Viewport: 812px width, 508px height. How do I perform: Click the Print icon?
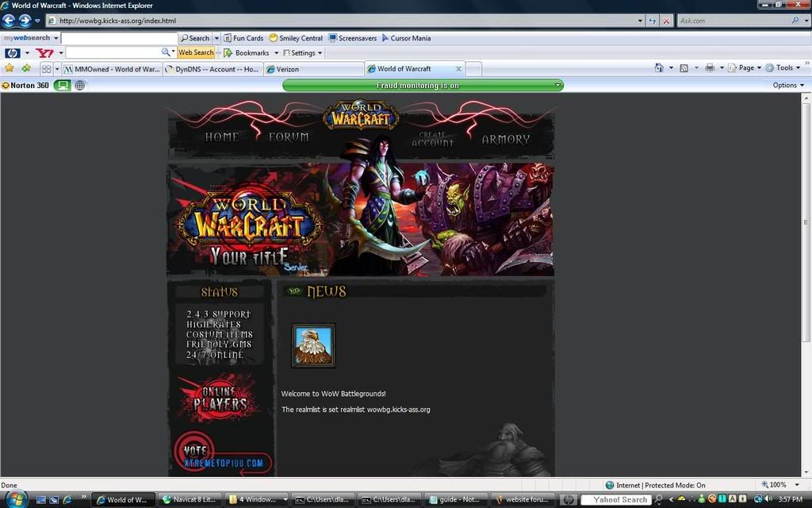(710, 67)
